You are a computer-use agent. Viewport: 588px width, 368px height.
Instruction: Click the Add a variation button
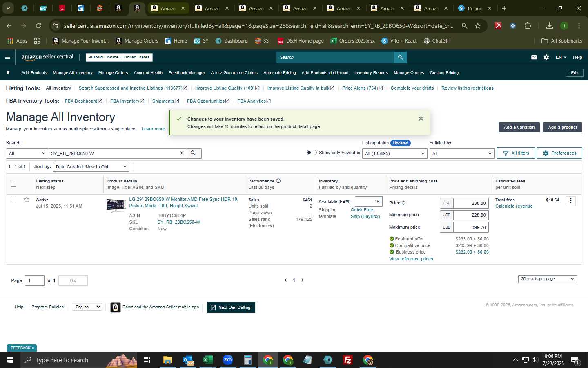pyautogui.click(x=519, y=127)
